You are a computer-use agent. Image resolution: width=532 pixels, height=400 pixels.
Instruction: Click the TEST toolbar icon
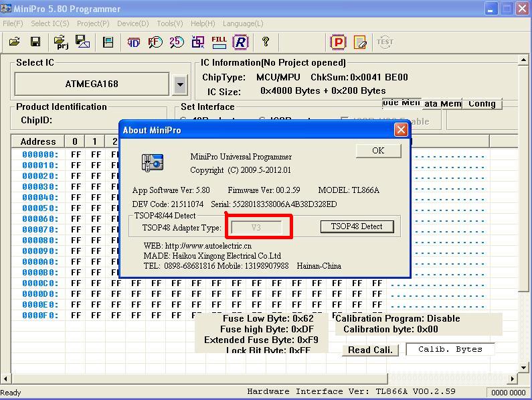pos(385,42)
